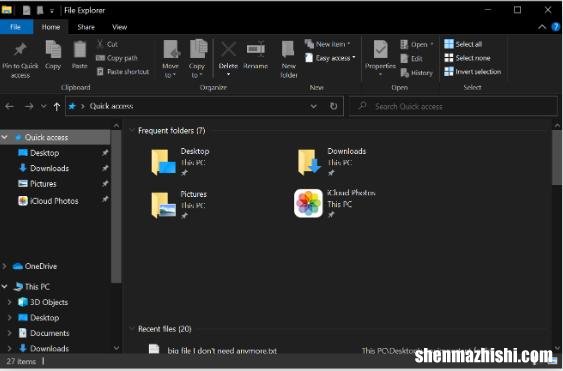Click the Properties checkmark icon
The height and width of the screenshot is (371, 563).
(380, 49)
